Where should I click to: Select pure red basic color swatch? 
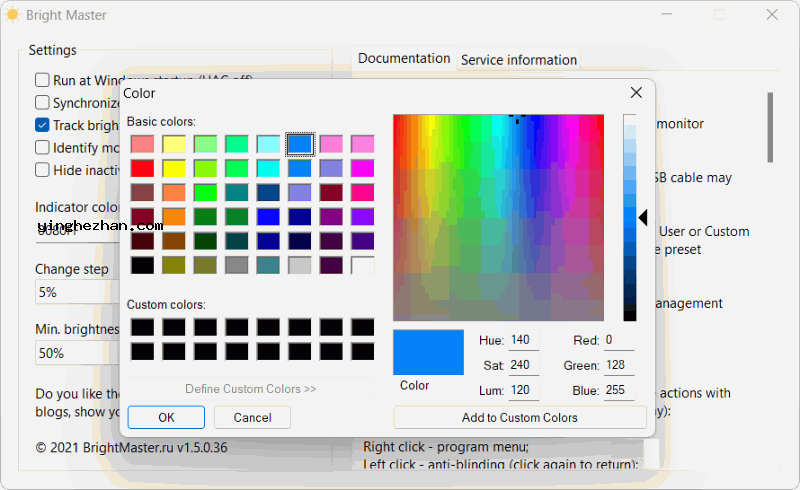coord(142,168)
